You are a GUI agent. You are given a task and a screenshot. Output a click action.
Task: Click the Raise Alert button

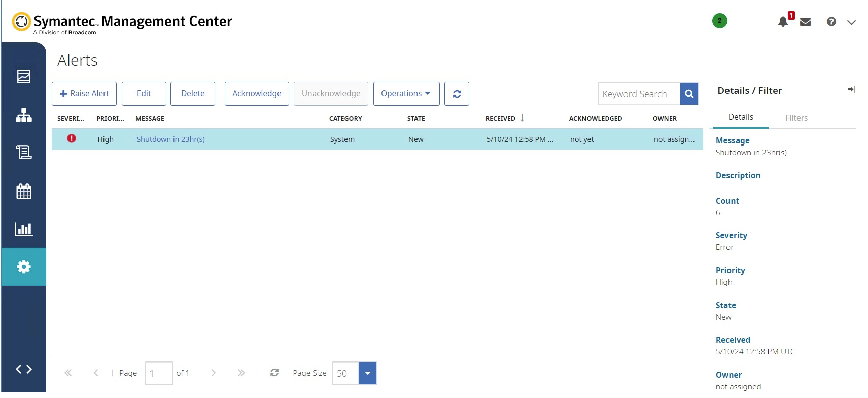click(x=84, y=94)
